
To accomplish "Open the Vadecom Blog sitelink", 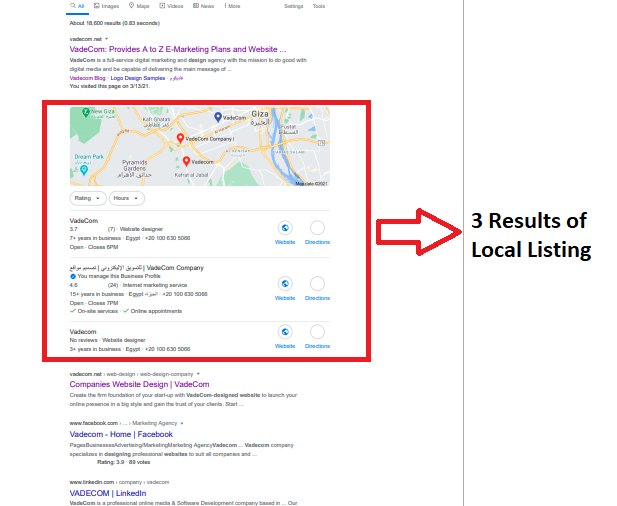I will [x=87, y=78].
